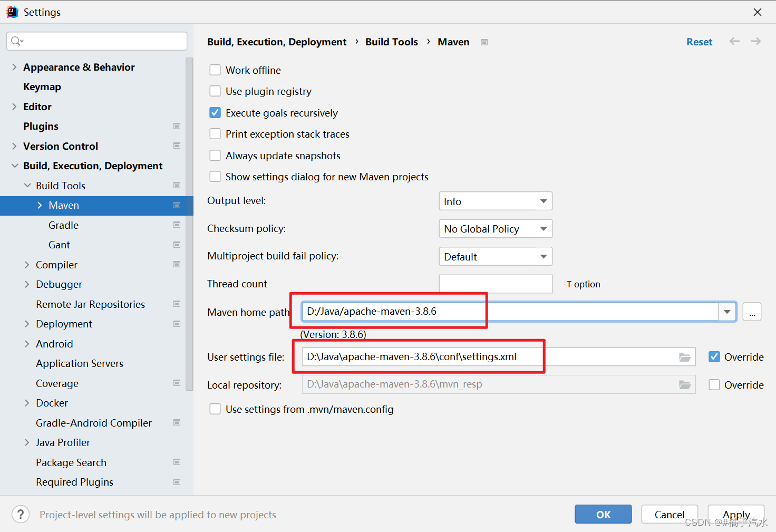The width and height of the screenshot is (776, 532).
Task: Open help with the question mark icon
Action: 21,514
